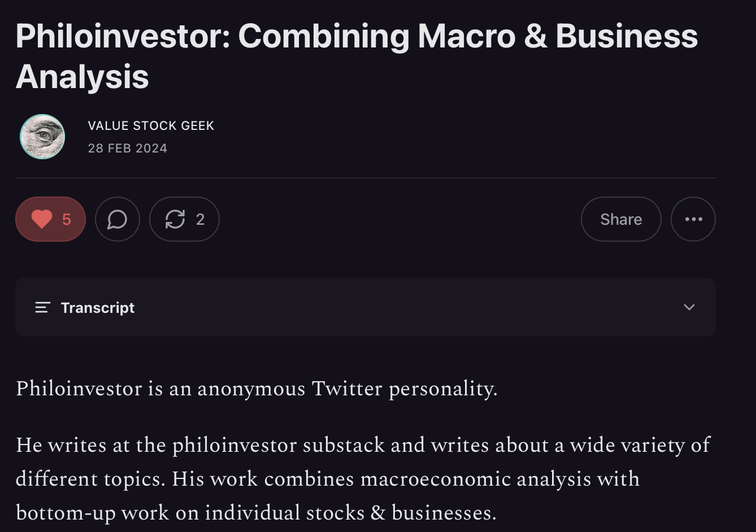756x532 pixels.
Task: Open the comments with the speech bubble icon
Action: pyautogui.click(x=118, y=219)
